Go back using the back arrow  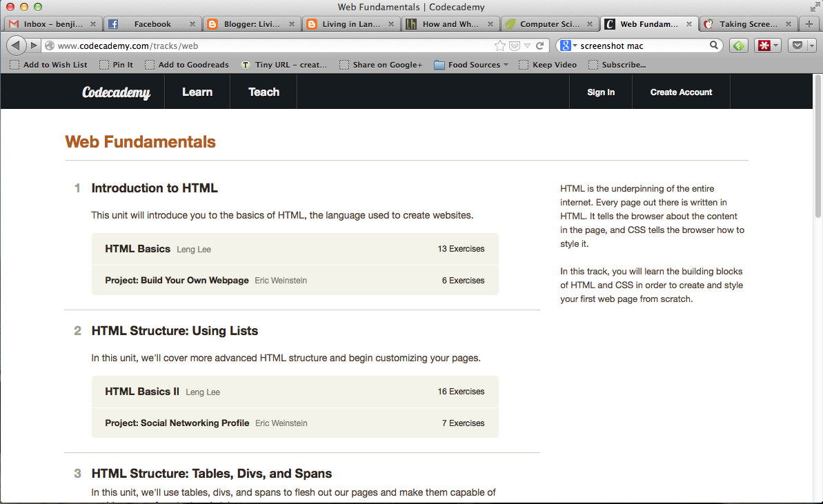point(16,45)
